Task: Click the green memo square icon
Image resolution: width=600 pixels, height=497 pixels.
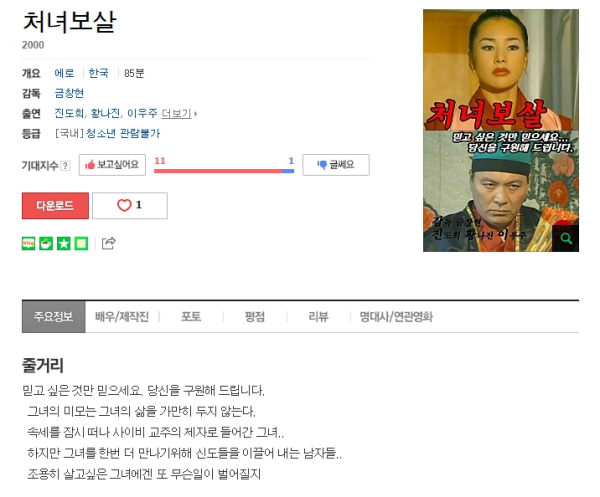Action: (x=81, y=243)
